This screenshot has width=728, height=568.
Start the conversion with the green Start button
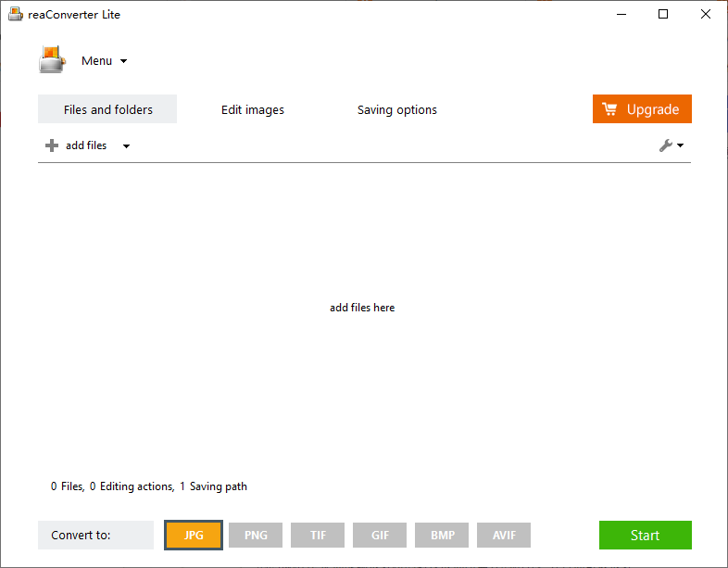(645, 535)
